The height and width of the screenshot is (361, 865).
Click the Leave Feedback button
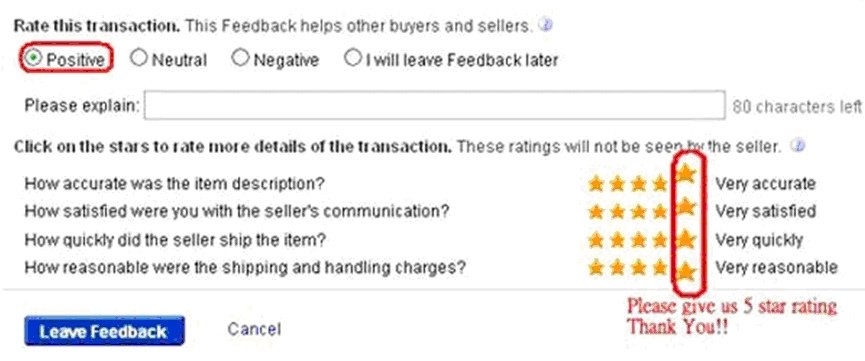[104, 331]
